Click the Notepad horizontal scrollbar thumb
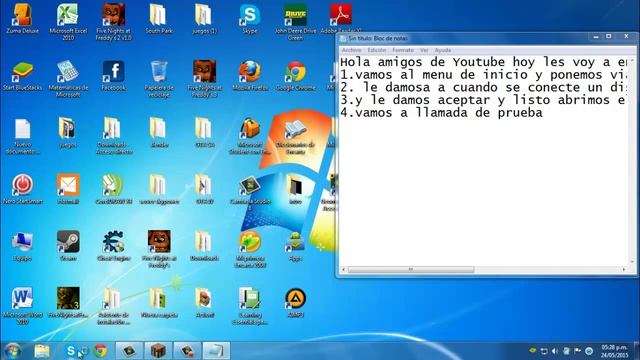The image size is (640, 360). tap(411, 269)
